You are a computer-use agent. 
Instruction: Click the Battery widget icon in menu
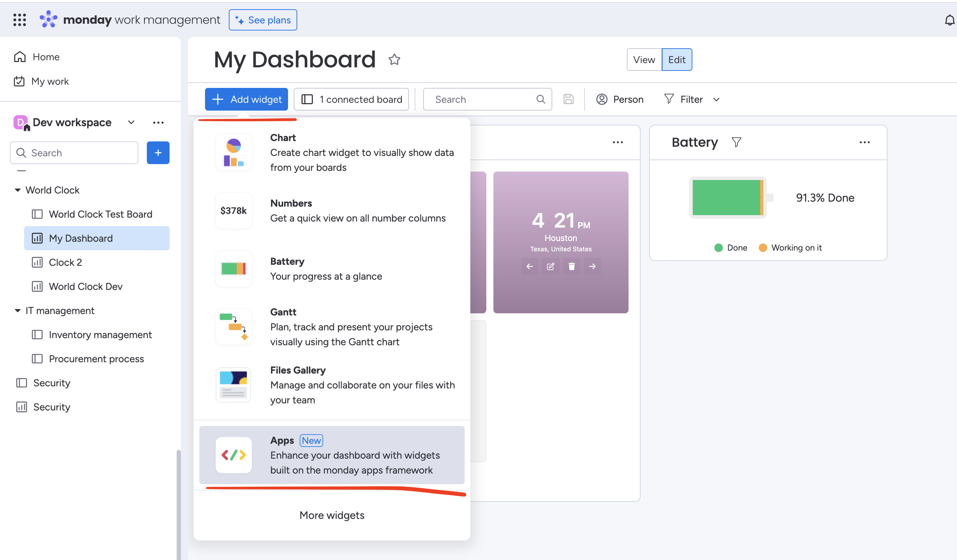point(233,269)
